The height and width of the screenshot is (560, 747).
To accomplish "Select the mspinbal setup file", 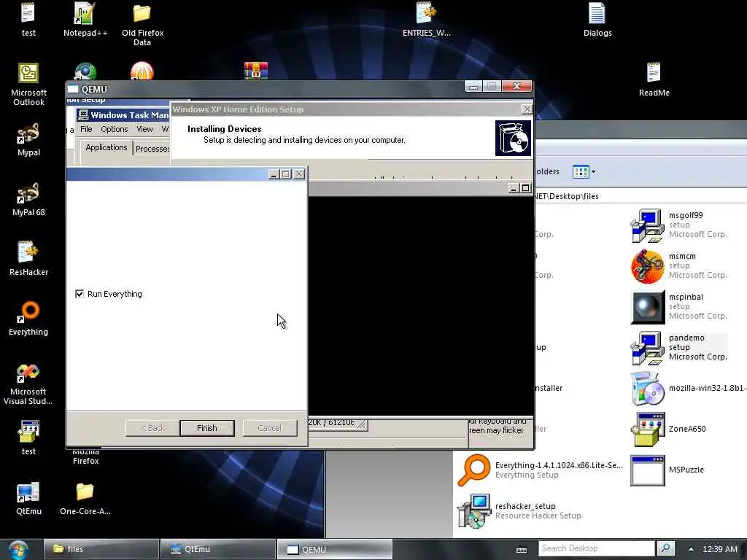I will tap(679, 307).
